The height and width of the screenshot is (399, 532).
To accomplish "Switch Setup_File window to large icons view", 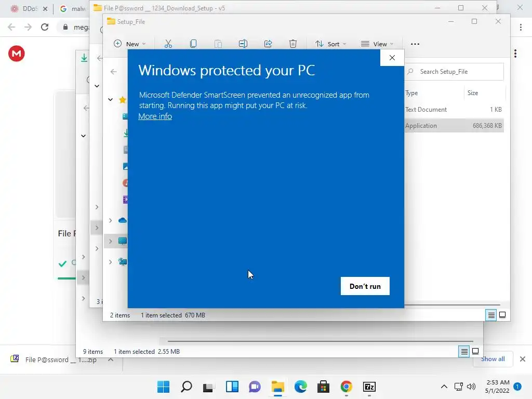I will point(502,315).
